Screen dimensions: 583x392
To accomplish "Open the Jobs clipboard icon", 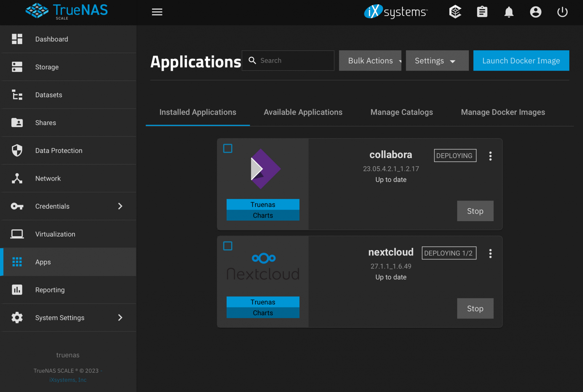I will (x=482, y=12).
